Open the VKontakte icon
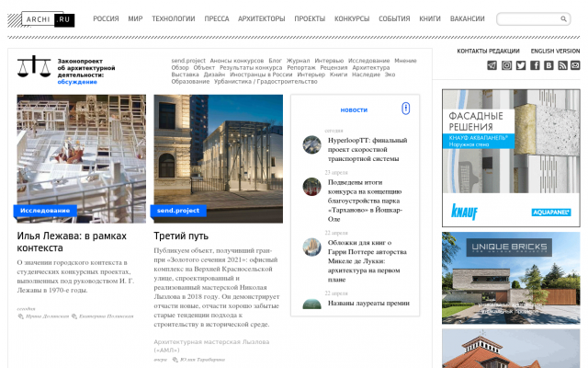This screenshot has height=368, width=588. click(x=548, y=65)
